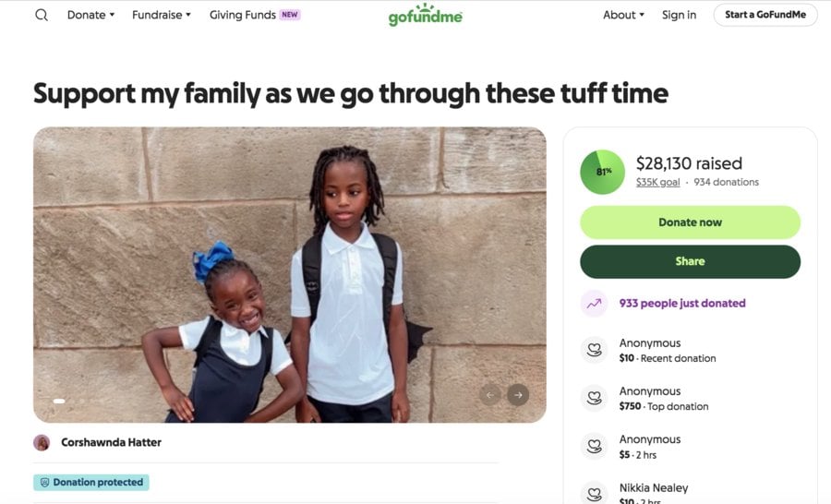Click heart icon beside $10 recent donation
The height and width of the screenshot is (504, 831).
pyautogui.click(x=594, y=350)
